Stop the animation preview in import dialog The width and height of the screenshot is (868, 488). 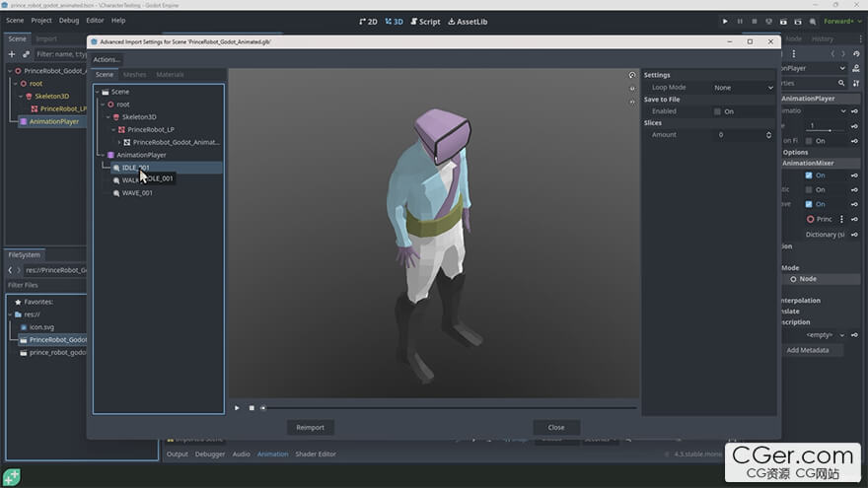(252, 408)
